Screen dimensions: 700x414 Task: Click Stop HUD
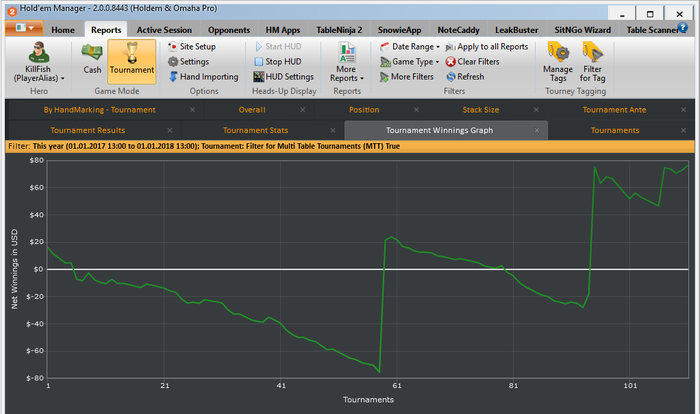(x=278, y=62)
